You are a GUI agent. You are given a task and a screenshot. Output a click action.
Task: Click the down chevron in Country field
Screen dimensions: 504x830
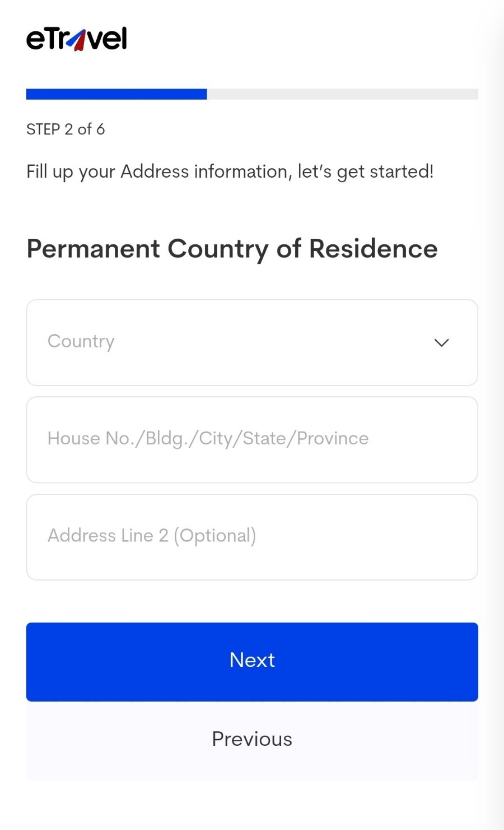click(x=442, y=342)
